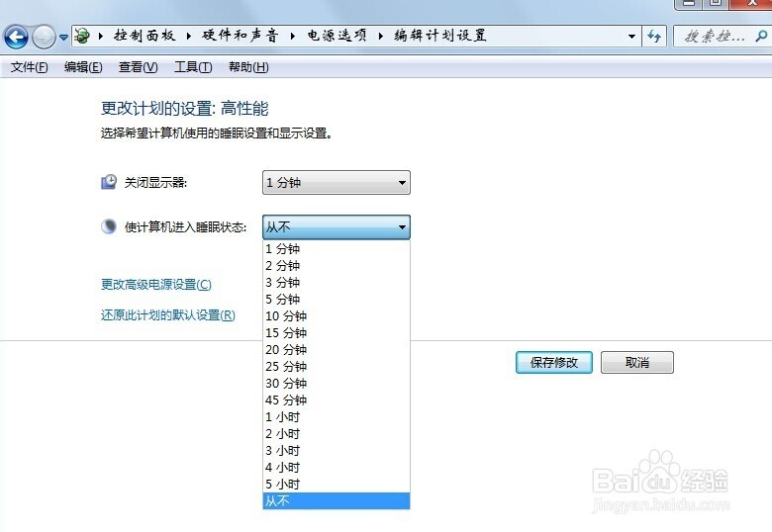
Task: Choose 2 小时 in sleep list
Action: pyautogui.click(x=337, y=434)
